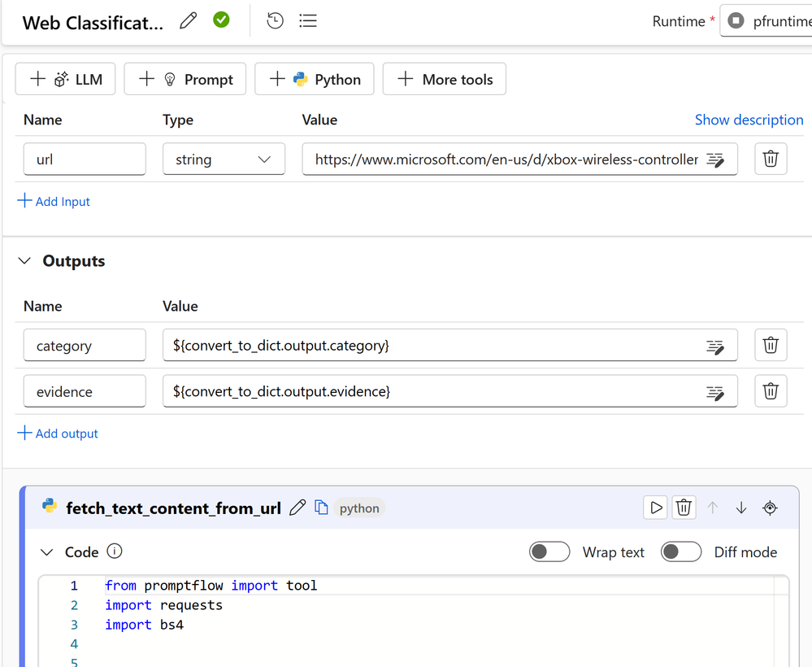This screenshot has width=812, height=667.
Task: Run the fetch_text_content_from_url node
Action: pyautogui.click(x=655, y=508)
